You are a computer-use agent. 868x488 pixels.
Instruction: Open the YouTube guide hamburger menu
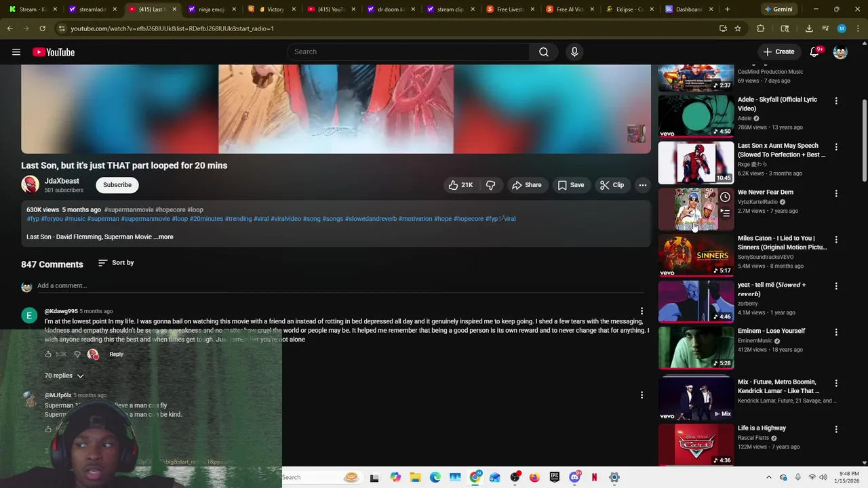(x=16, y=52)
